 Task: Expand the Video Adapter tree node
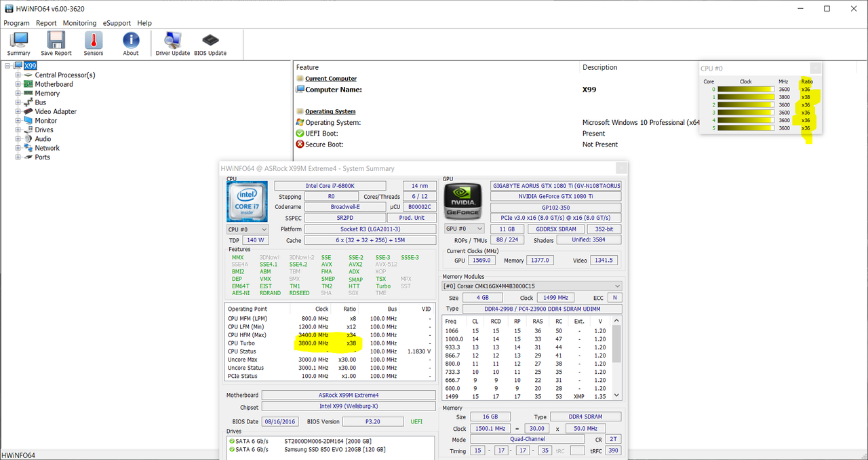[x=18, y=111]
